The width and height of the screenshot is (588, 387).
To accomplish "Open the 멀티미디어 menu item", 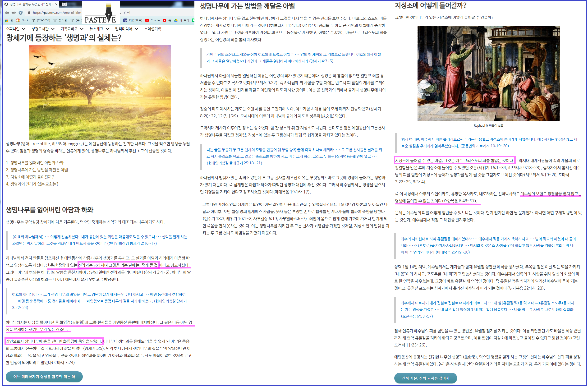I will [124, 29].
